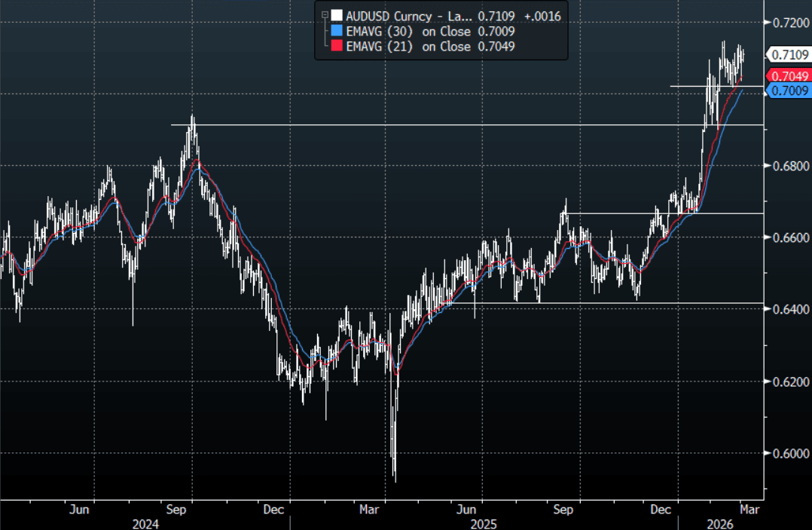This screenshot has height=530, width=812.
Task: Click the white 0.7109 last price tag
Action: click(788, 54)
